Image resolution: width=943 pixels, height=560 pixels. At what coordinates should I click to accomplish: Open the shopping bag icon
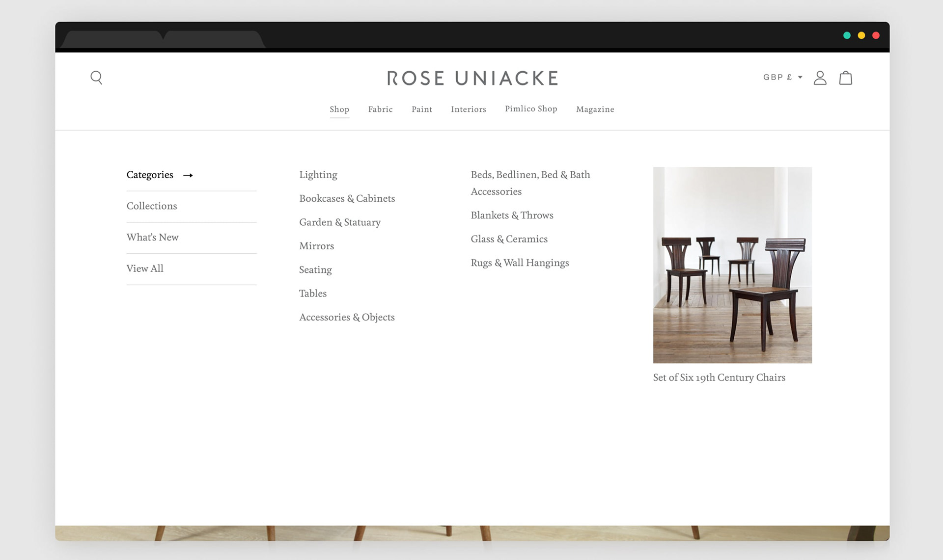point(845,78)
